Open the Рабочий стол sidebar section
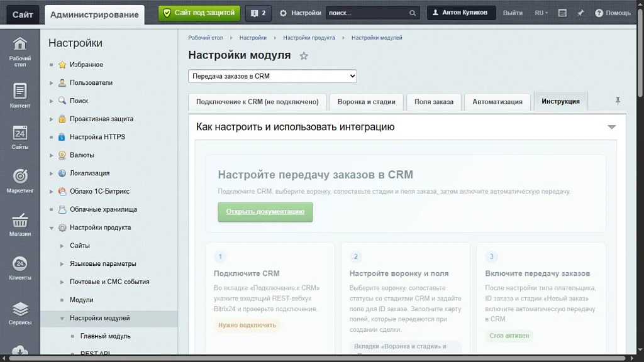This screenshot has width=644, height=362. (19, 52)
